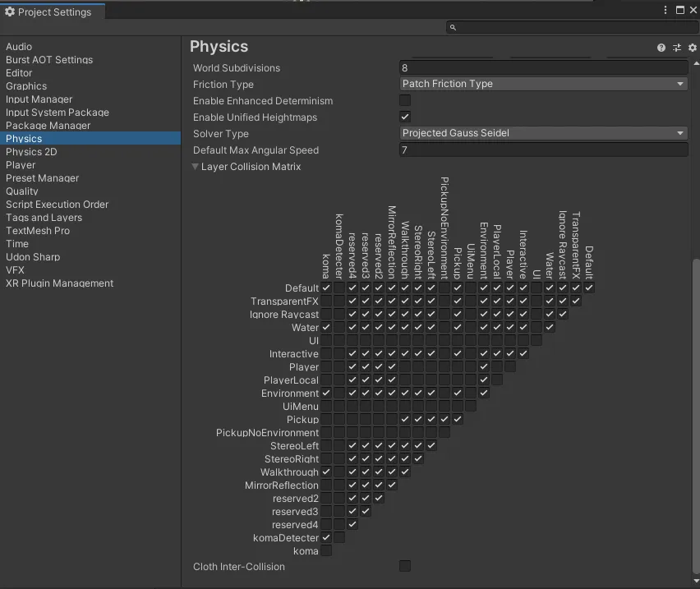Open Player settings category
The width and height of the screenshot is (700, 589).
[90, 165]
